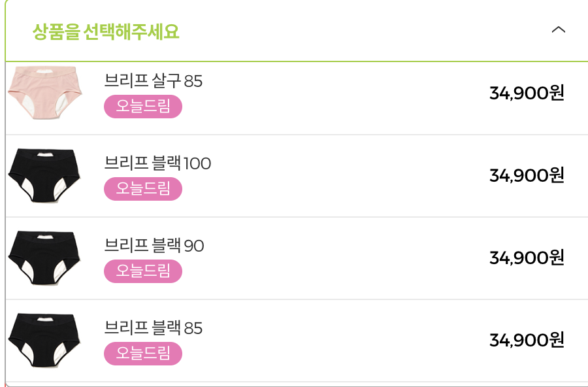Select the 브리프 블랙 90 product image
This screenshot has height=387, width=588.
(45, 258)
